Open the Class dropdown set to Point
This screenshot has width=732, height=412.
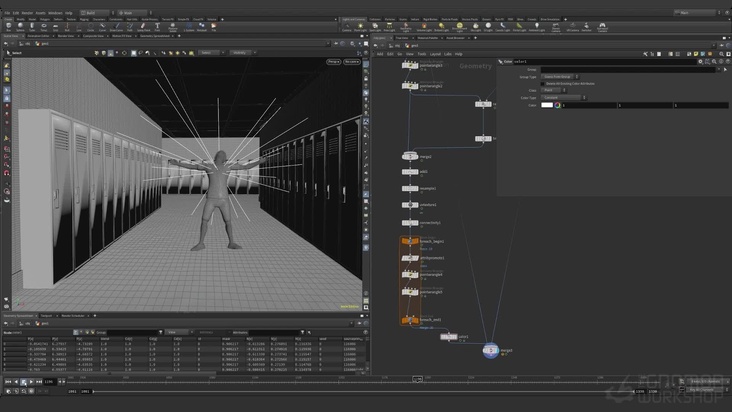(554, 90)
